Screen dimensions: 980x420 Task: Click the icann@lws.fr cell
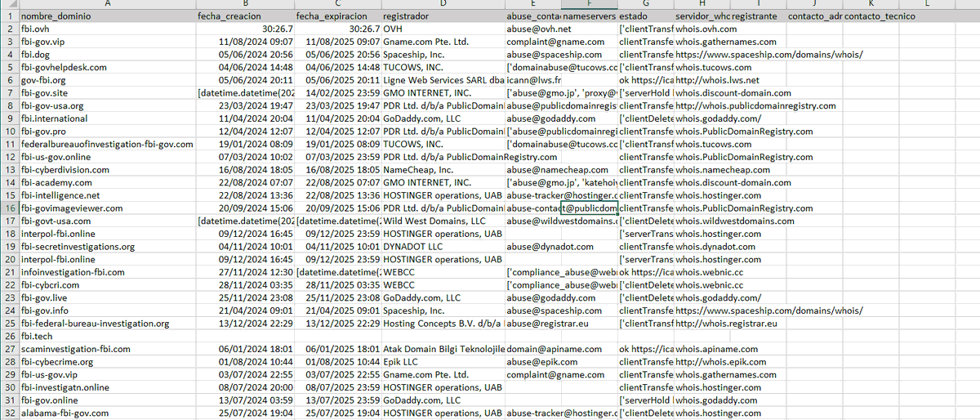[x=533, y=80]
